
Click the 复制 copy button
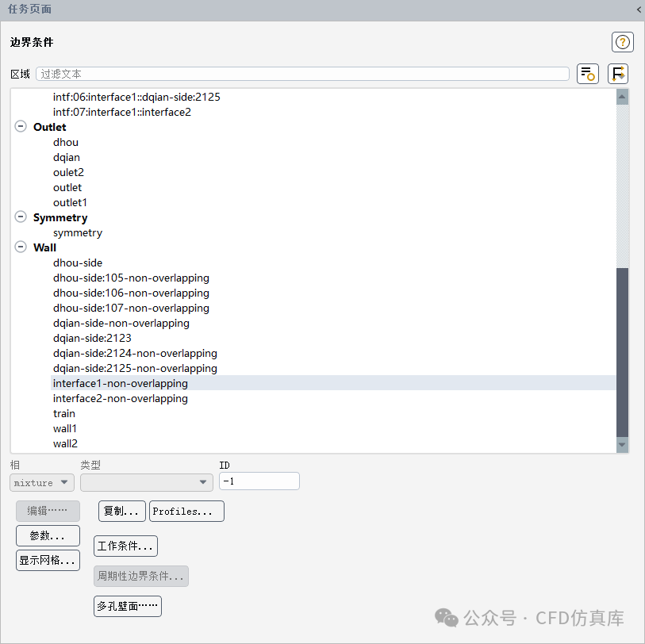pos(121,512)
